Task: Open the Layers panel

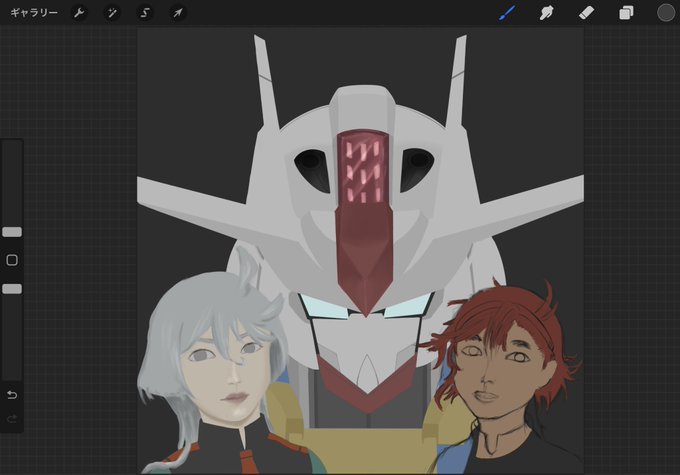Action: pos(626,13)
